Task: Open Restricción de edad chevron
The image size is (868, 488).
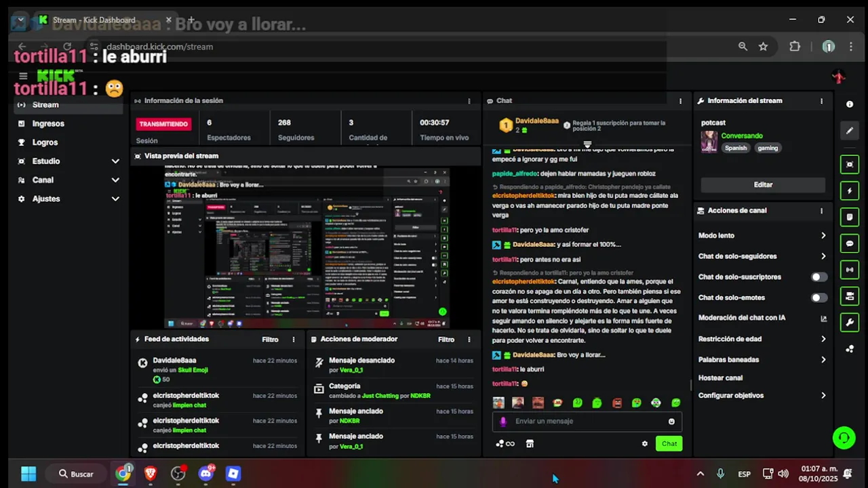Action: point(823,339)
